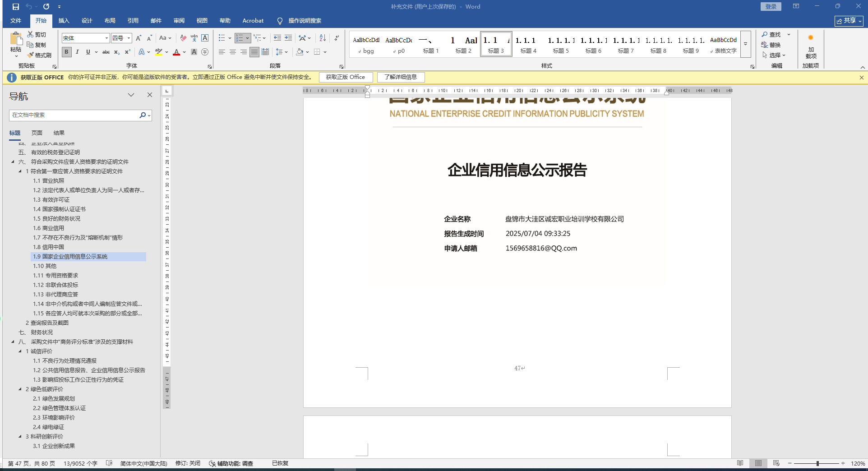Collapse the 八、采购文件中 heading node

tap(13, 342)
